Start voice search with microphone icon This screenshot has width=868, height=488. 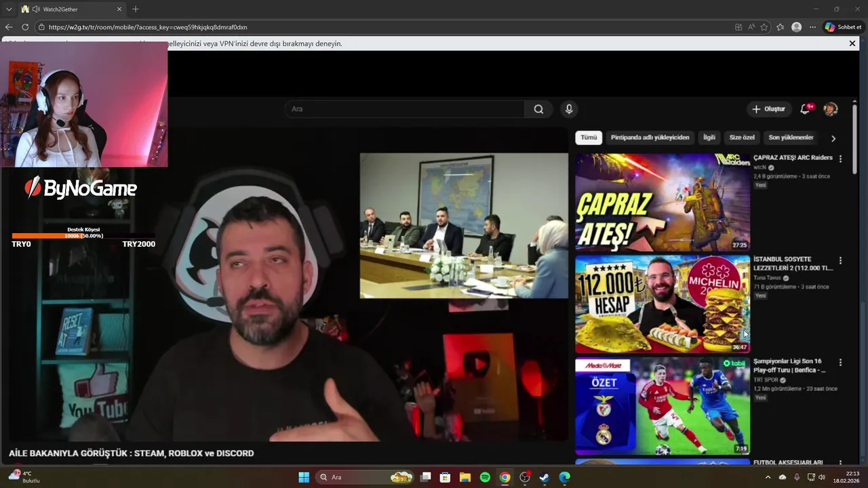click(x=569, y=109)
